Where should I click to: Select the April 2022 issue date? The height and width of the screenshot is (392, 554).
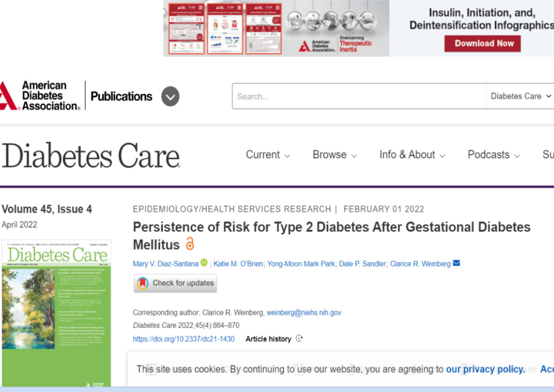[19, 225]
